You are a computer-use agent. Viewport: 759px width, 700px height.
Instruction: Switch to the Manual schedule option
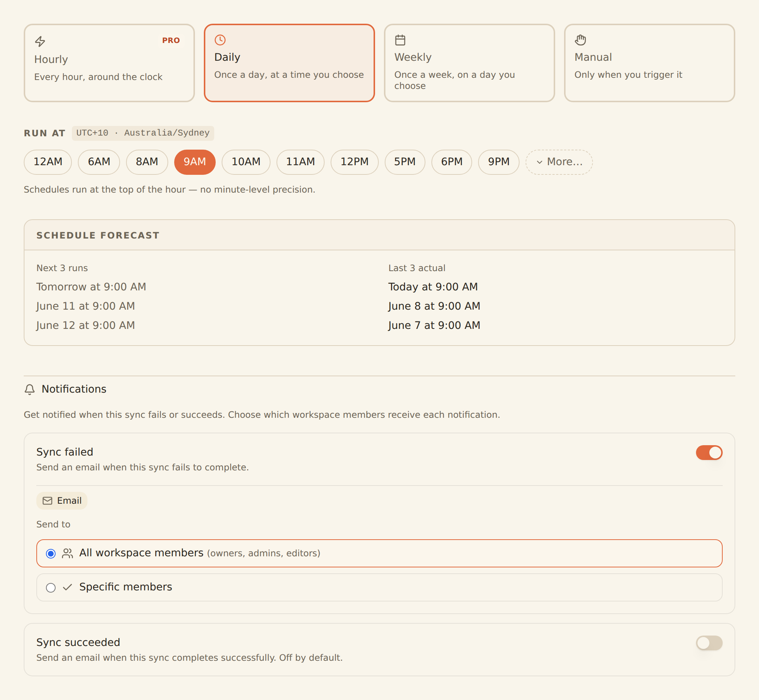click(x=649, y=63)
